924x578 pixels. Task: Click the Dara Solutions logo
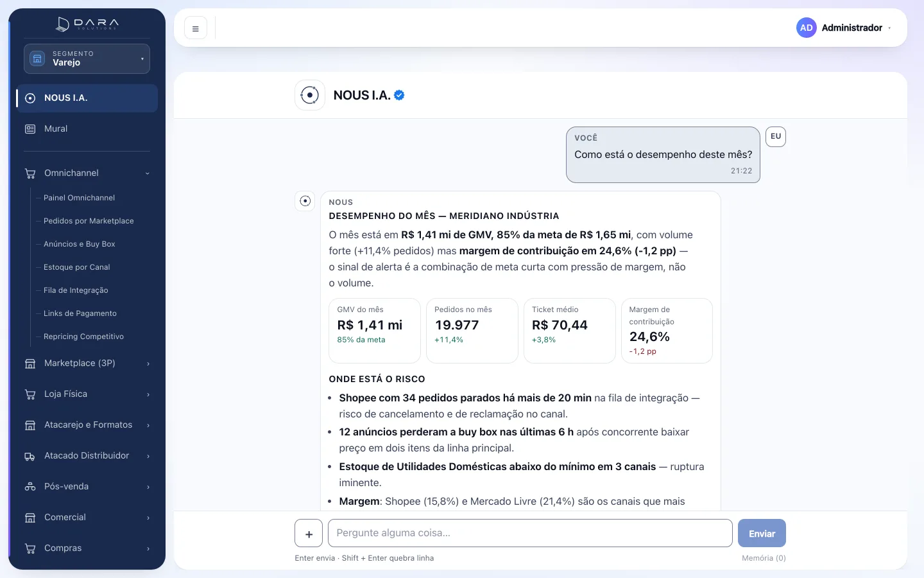click(87, 24)
